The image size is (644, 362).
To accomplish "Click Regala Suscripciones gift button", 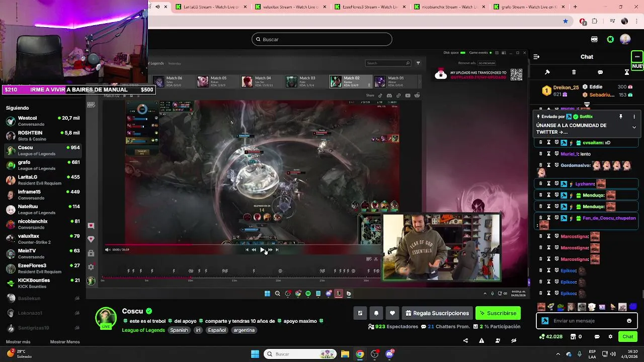I will click(437, 313).
